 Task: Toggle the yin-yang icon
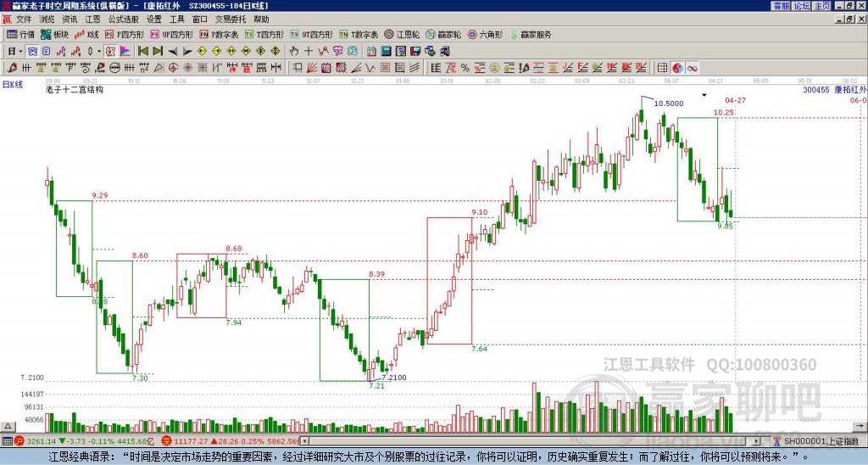click(677, 68)
